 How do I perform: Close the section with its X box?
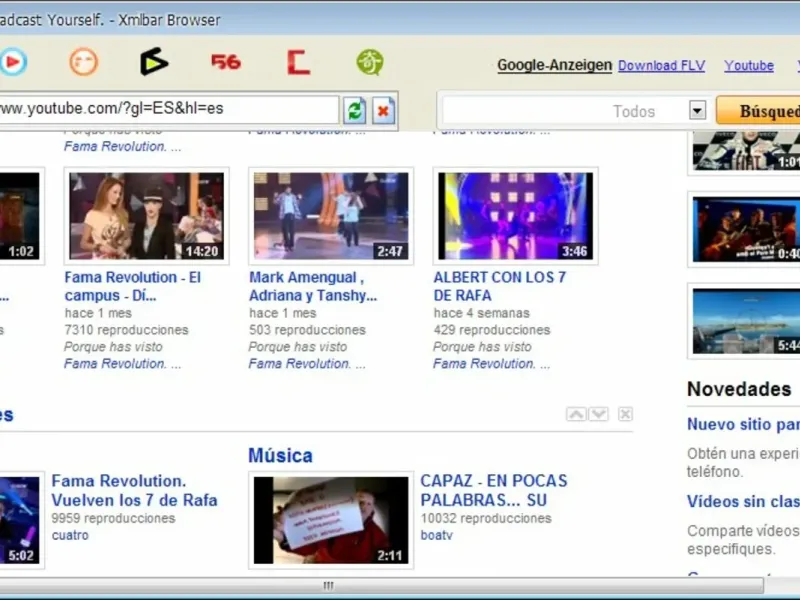[x=625, y=414]
